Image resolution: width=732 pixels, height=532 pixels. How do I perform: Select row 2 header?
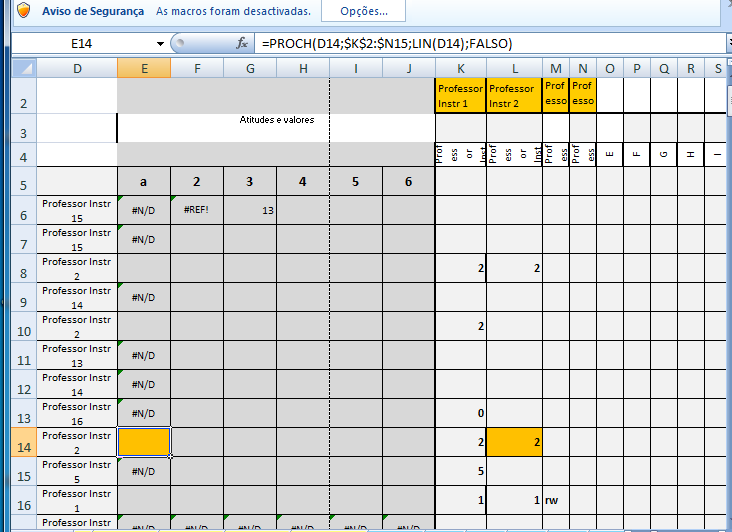coord(24,96)
